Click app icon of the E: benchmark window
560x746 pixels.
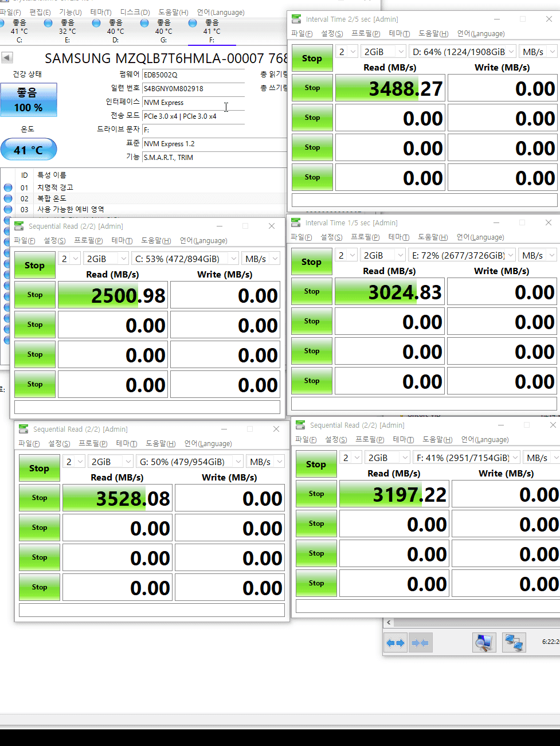point(296,222)
